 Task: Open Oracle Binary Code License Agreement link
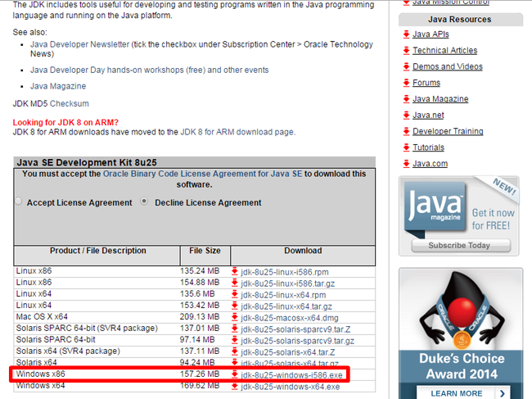[x=202, y=174]
